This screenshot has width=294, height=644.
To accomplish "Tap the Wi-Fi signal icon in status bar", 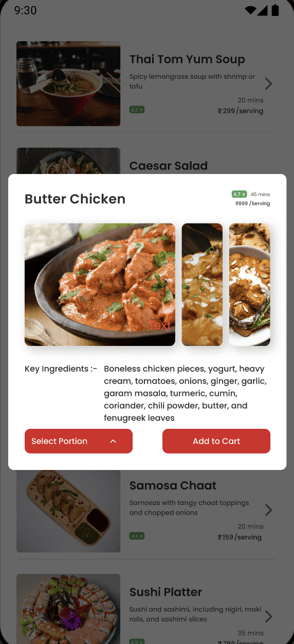I will point(250,10).
